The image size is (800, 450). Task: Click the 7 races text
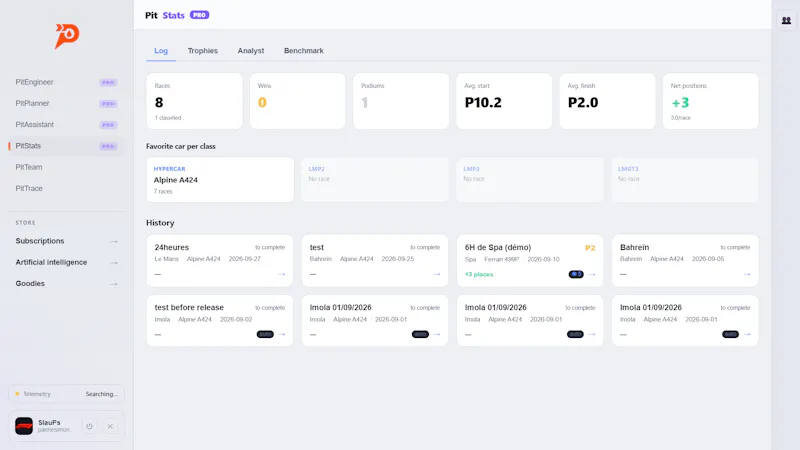tap(163, 192)
